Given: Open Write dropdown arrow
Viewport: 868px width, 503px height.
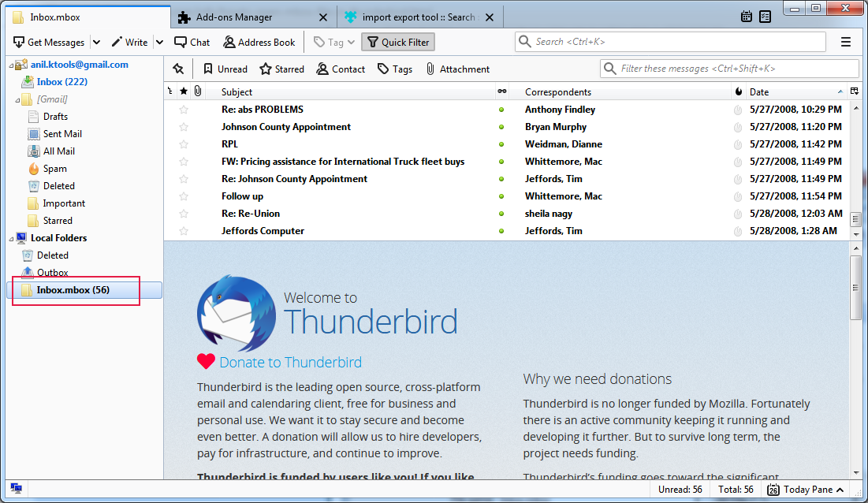Looking at the screenshot, I should point(159,42).
